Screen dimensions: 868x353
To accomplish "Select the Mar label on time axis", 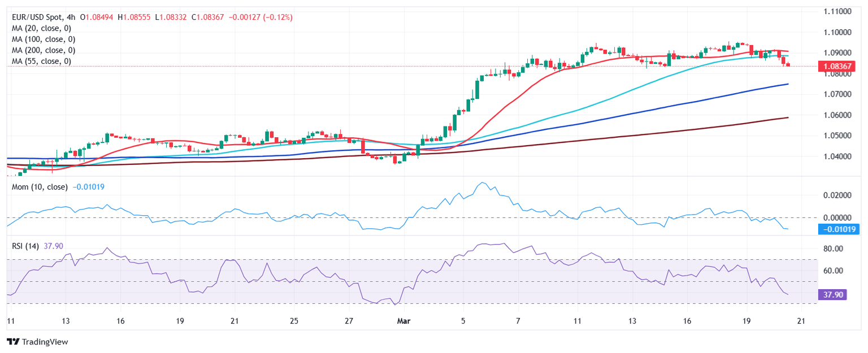I will pos(404,321).
